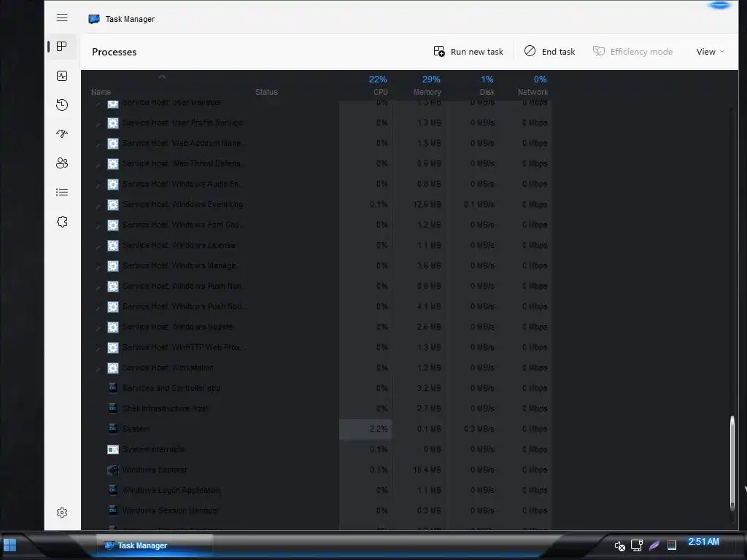Open the Services page puzzle icon

[x=62, y=222]
